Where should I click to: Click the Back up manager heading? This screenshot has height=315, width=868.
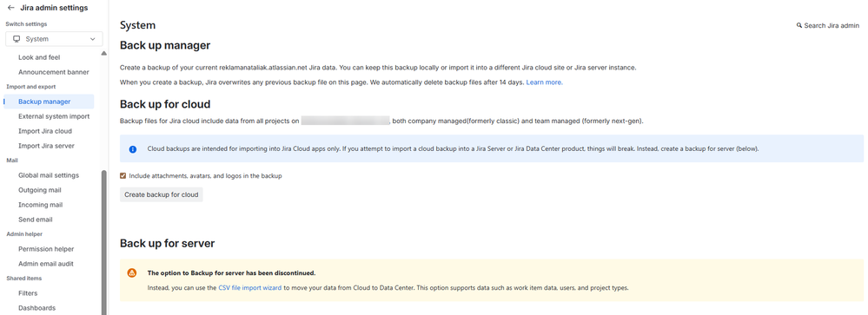[x=165, y=45]
